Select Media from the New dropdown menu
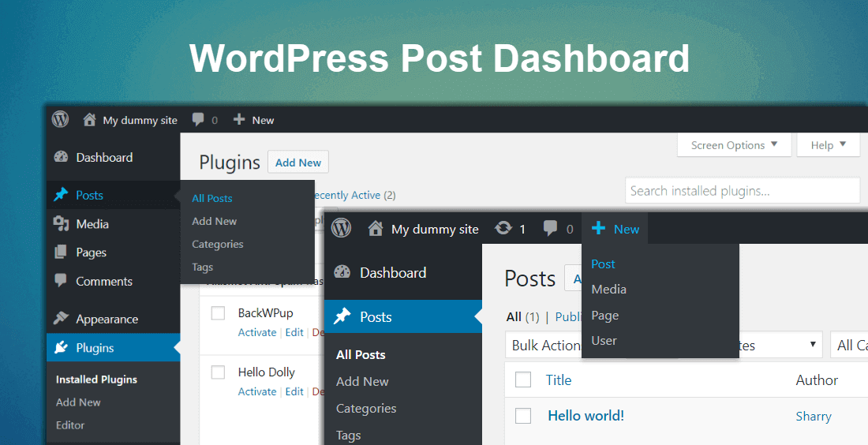The width and height of the screenshot is (868, 445). [609, 289]
